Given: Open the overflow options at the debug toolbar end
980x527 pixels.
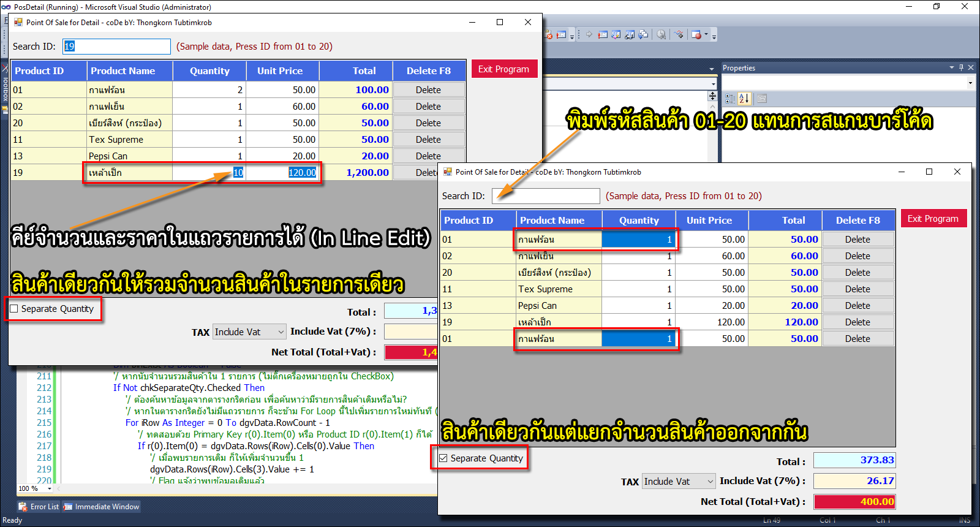Looking at the screenshot, I should point(714,36).
